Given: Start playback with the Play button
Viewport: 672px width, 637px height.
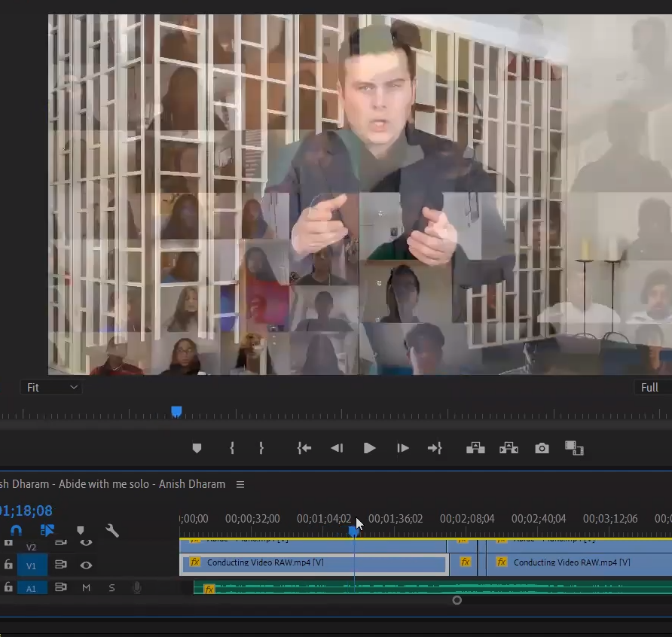Looking at the screenshot, I should 369,449.
